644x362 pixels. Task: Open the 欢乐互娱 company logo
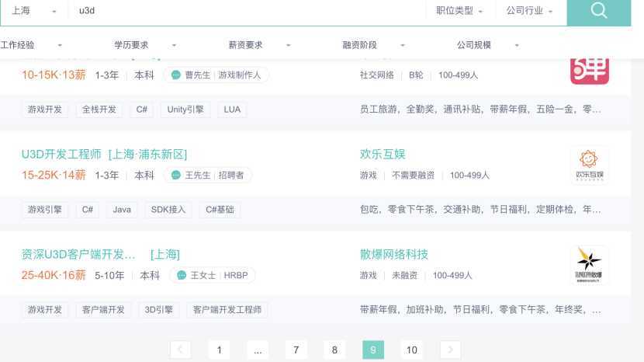[590, 165]
